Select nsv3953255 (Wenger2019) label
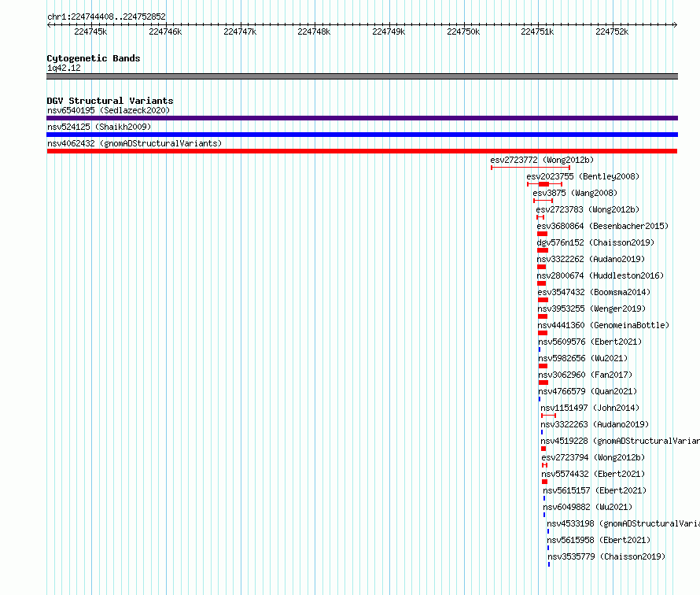 591,309
